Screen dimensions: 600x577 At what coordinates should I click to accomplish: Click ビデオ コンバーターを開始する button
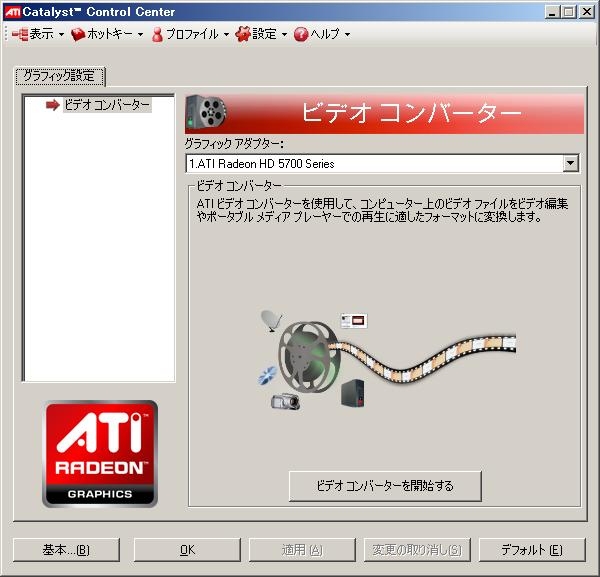point(385,486)
